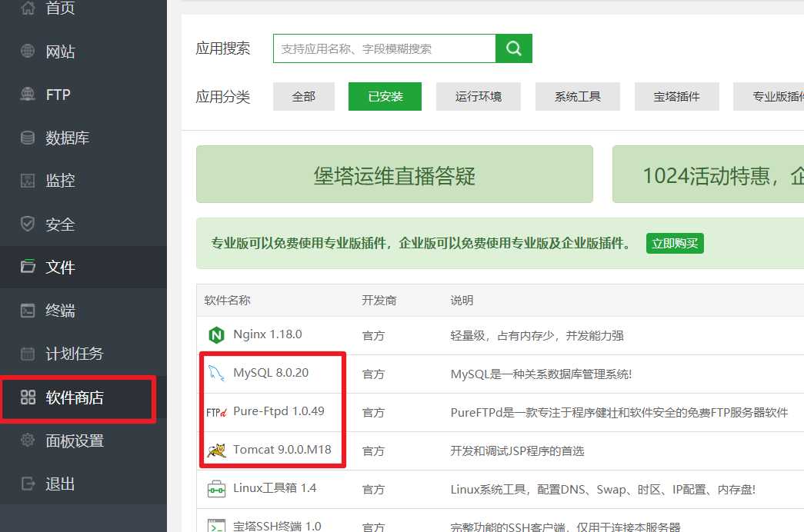This screenshot has height=532, width=804.
Task: Click the database icon beside 数据库
Action: [28, 138]
